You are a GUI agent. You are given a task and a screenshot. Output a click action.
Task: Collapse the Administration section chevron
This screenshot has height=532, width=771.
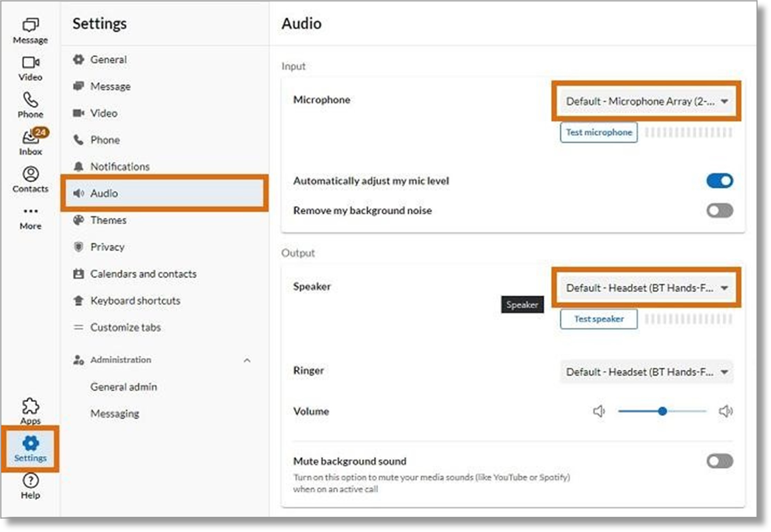(247, 360)
